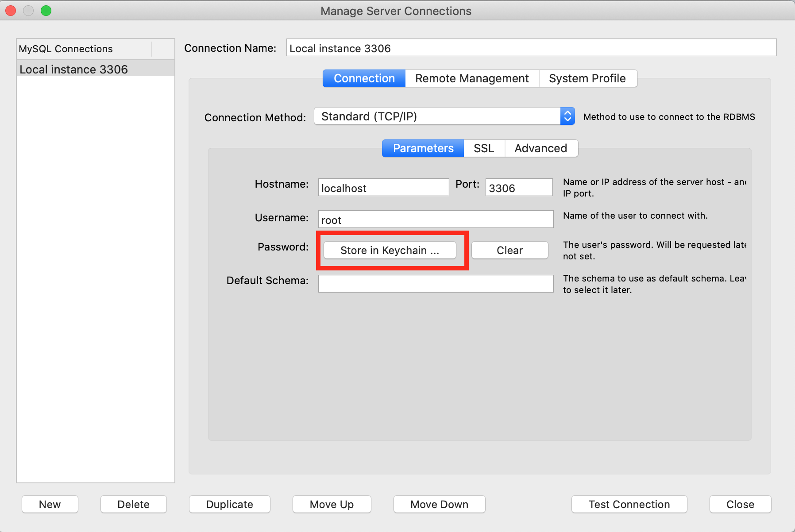Viewport: 795px width, 532px height.
Task: Click the 'Connection Method:' label
Action: pos(255,118)
